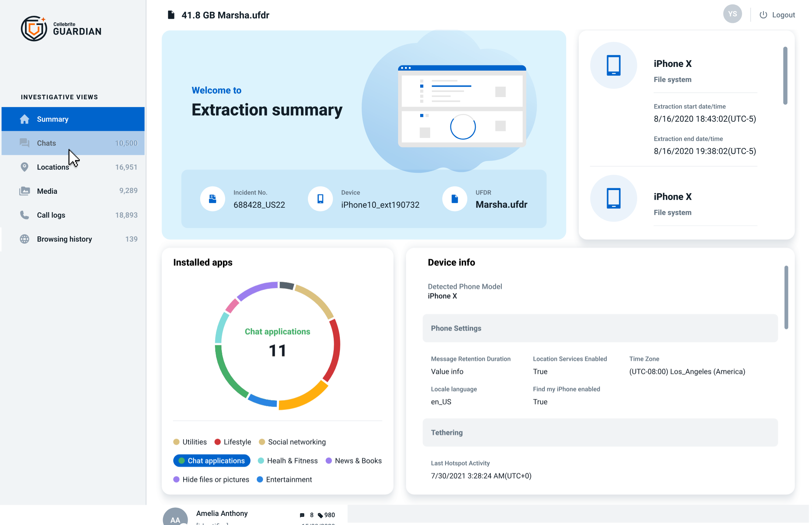812x525 pixels.
Task: Click the Cellebrite Guardian shield logo
Action: [34, 28]
